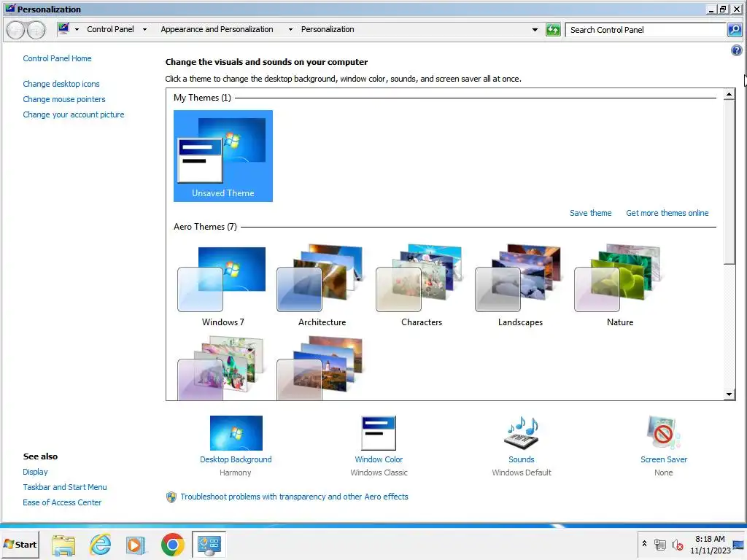747x560 pixels.
Task: Click the muted volume tray icon
Action: (677, 544)
